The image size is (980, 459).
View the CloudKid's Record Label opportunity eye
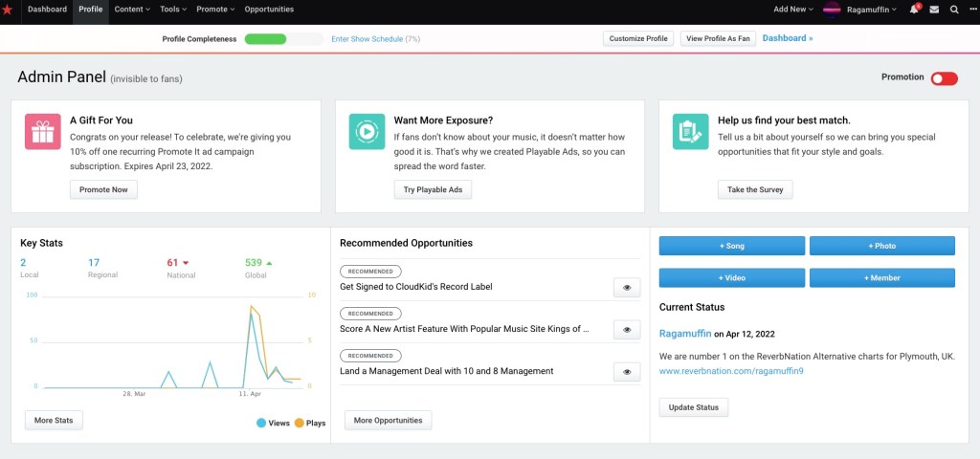[626, 287]
